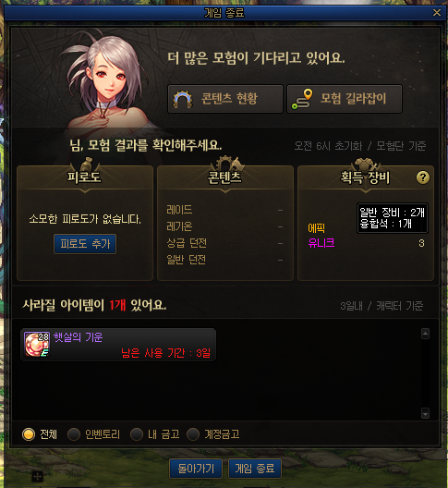Select the 계정금고 radio button

tap(193, 434)
